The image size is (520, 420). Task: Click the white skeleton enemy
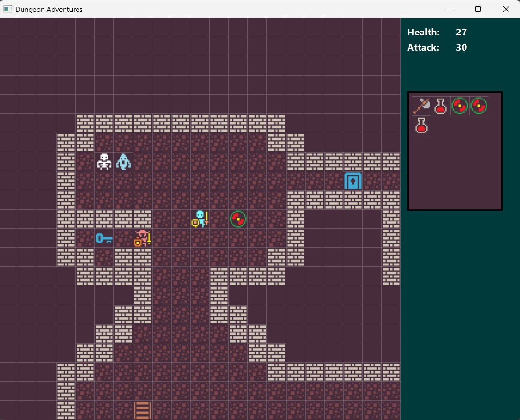104,162
